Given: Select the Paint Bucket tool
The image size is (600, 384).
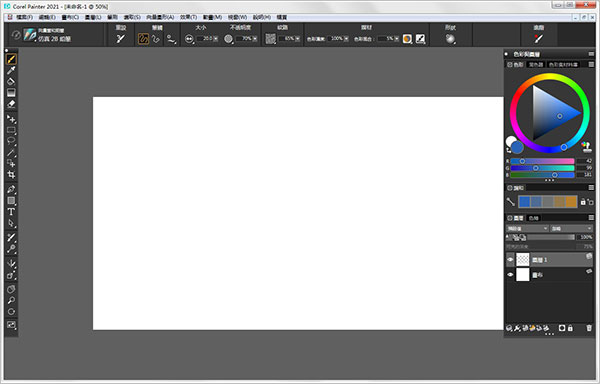Looking at the screenshot, I should click(11, 81).
